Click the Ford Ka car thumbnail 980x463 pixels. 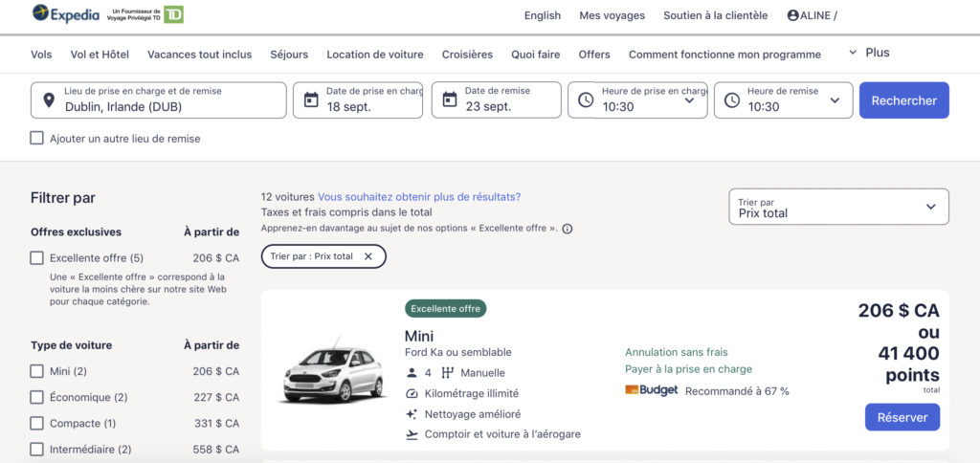(332, 371)
